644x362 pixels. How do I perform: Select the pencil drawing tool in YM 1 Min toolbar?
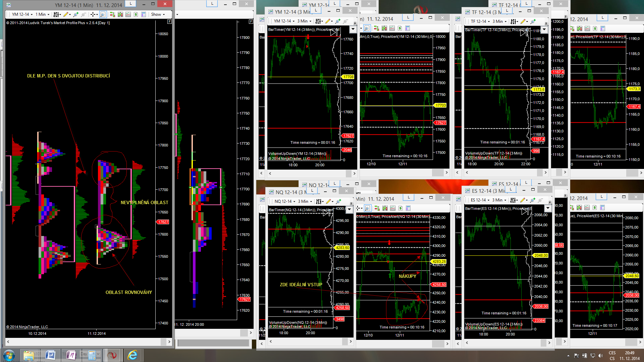pyautogui.click(x=66, y=14)
